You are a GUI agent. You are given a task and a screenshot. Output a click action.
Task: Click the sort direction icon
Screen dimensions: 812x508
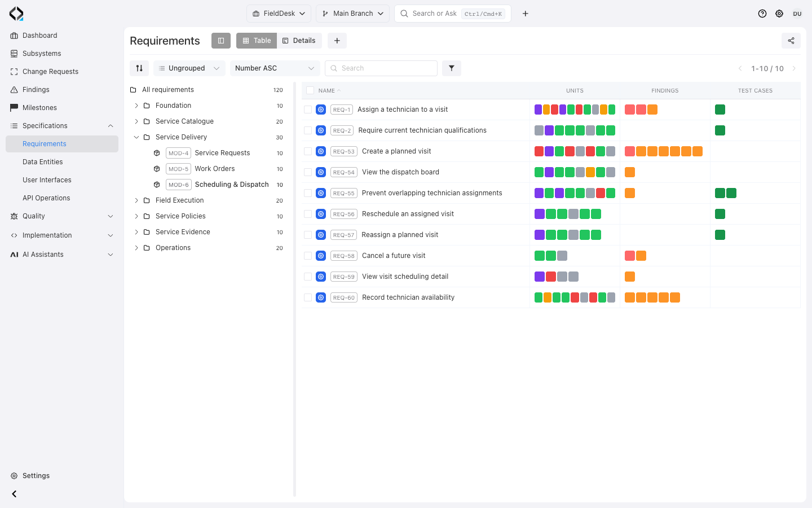[x=139, y=68]
